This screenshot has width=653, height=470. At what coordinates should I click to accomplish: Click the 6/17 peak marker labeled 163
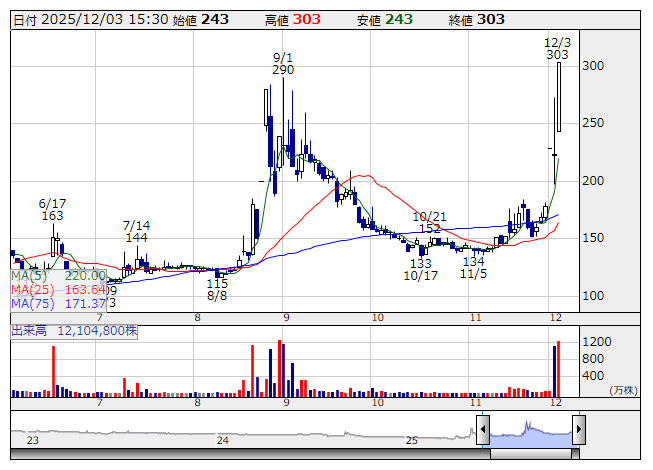coord(52,209)
